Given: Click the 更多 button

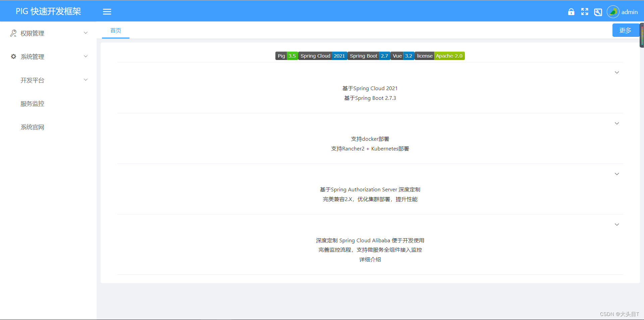Looking at the screenshot, I should pos(625,30).
